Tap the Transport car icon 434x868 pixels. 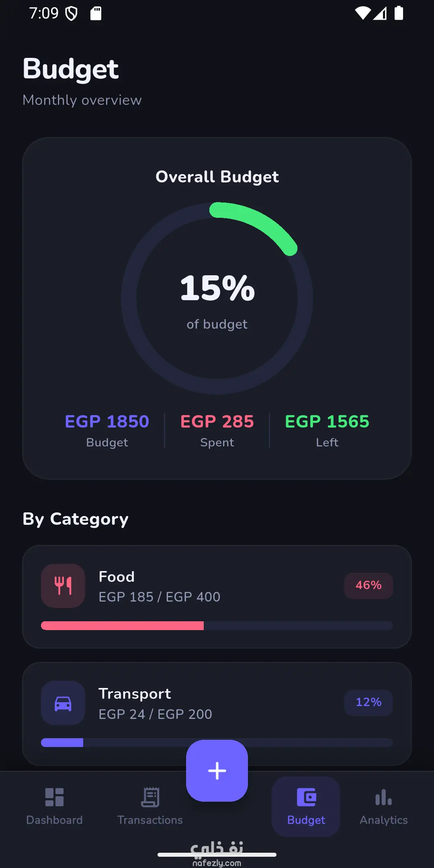tap(63, 703)
